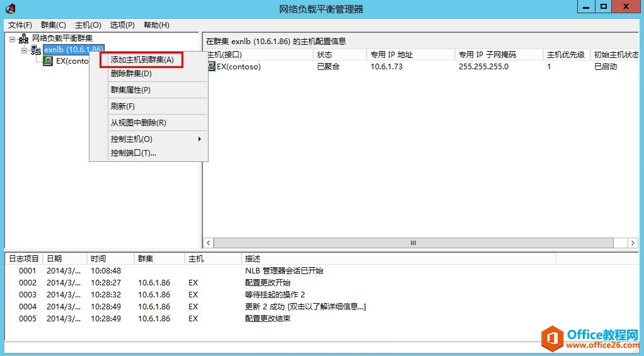Screen dimensions: 644x356
Task: Sort by 专用 IP 地址 column header
Action: (x=411, y=55)
